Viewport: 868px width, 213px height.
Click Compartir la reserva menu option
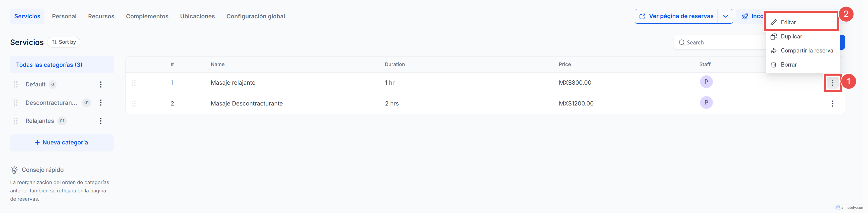[807, 50]
